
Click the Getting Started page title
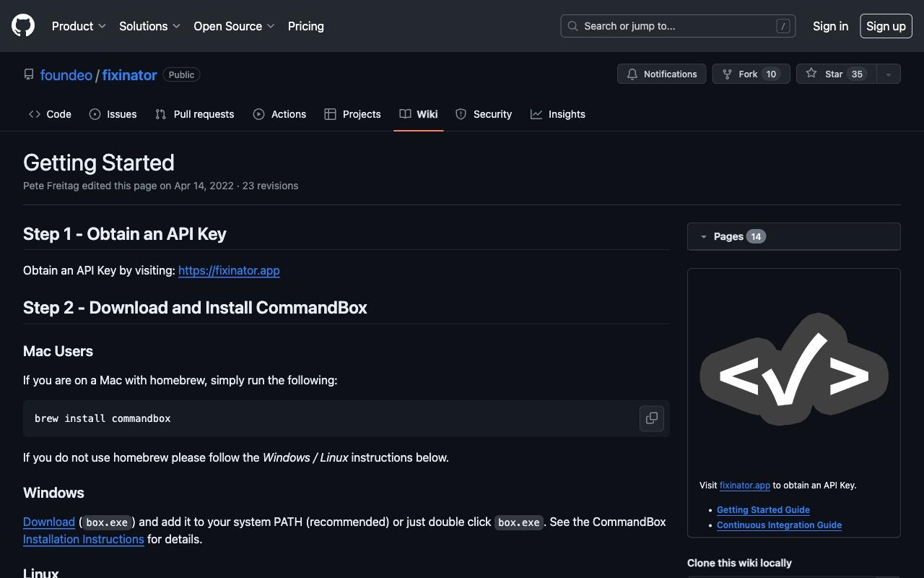pos(99,163)
